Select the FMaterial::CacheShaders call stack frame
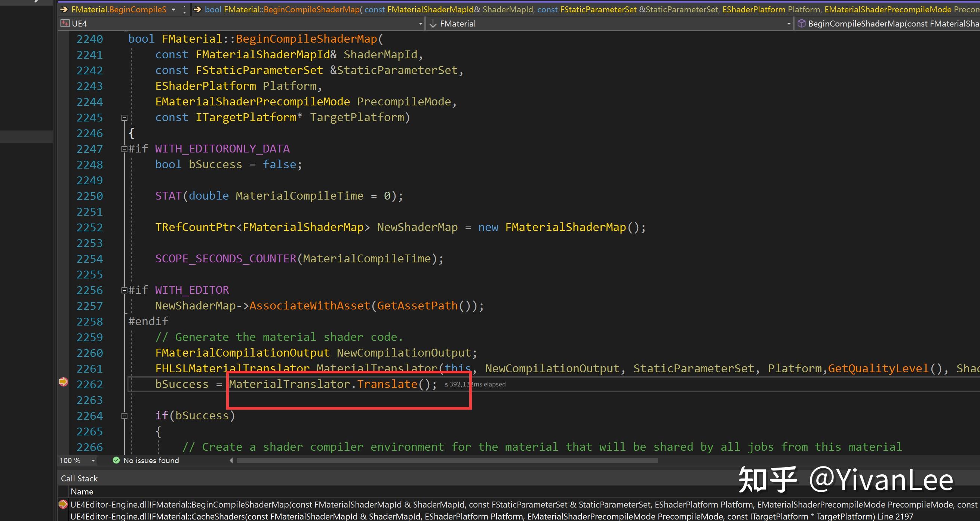 (519, 516)
